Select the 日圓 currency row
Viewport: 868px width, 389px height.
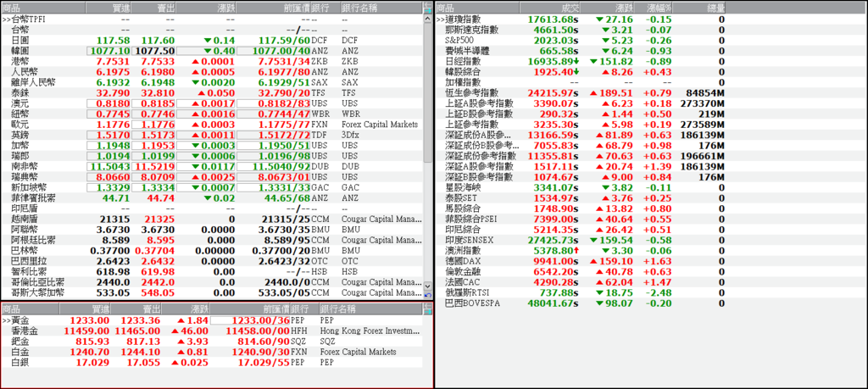pos(212,41)
